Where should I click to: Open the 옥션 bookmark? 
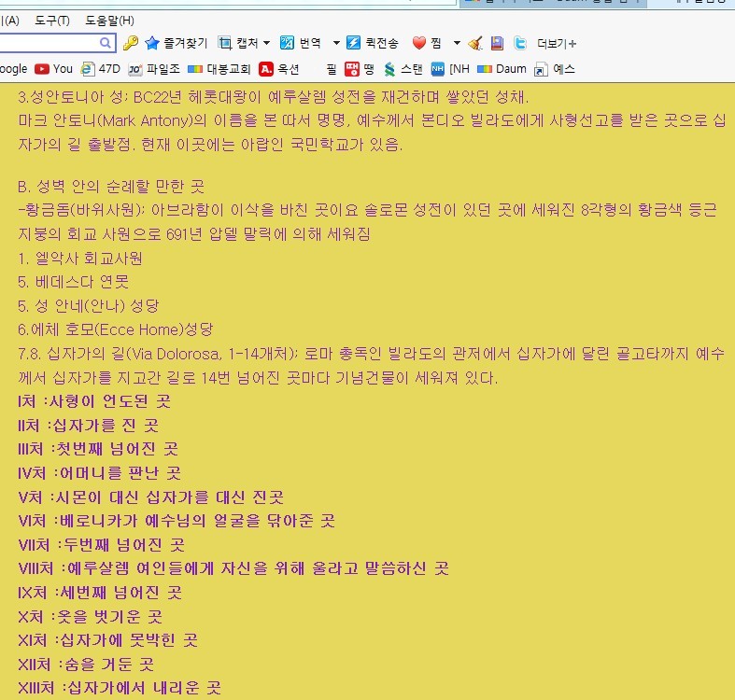[x=279, y=69]
